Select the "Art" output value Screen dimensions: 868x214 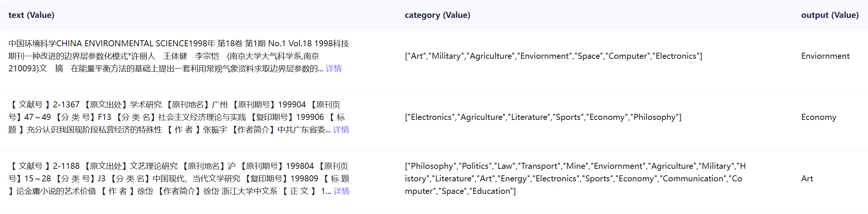[807, 179]
